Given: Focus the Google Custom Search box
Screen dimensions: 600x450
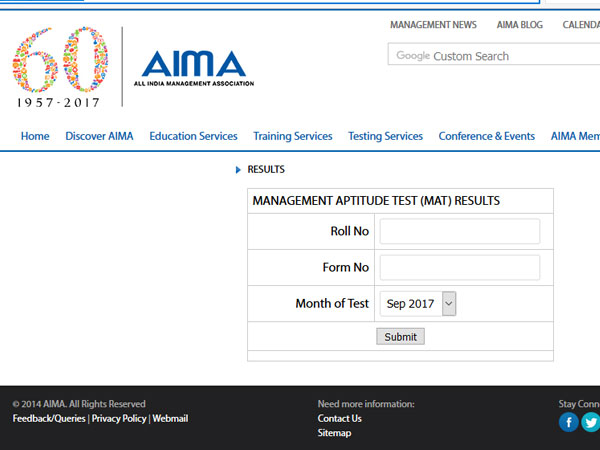Looking at the screenshot, I should click(x=495, y=56).
